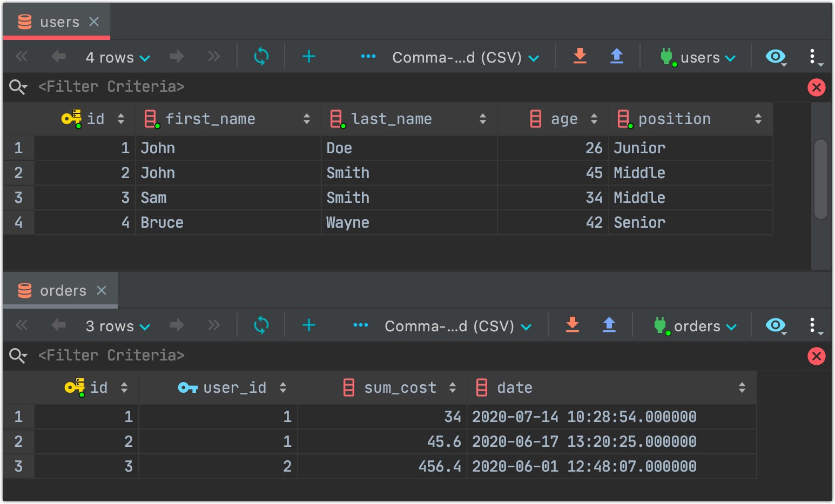Clear the orders filter with the red X
Screen dimensions: 835x504
tap(817, 356)
